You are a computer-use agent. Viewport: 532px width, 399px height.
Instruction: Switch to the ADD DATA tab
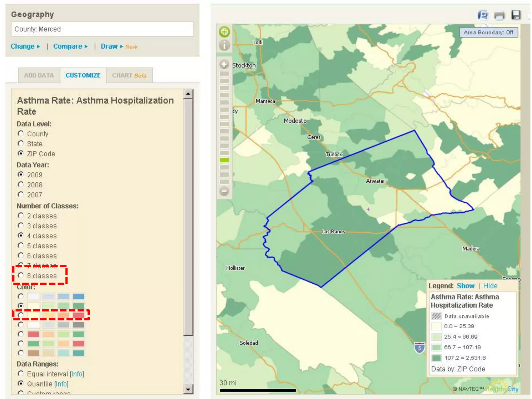click(39, 75)
